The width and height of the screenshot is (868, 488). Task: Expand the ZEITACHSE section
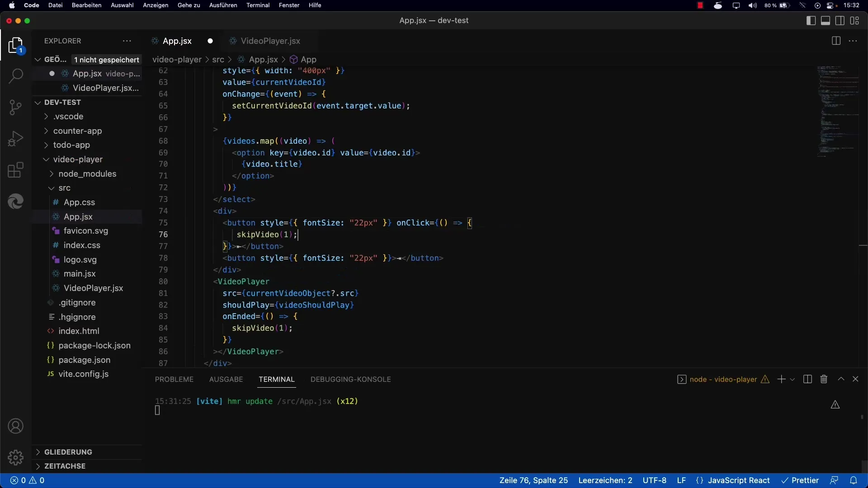tap(65, 466)
